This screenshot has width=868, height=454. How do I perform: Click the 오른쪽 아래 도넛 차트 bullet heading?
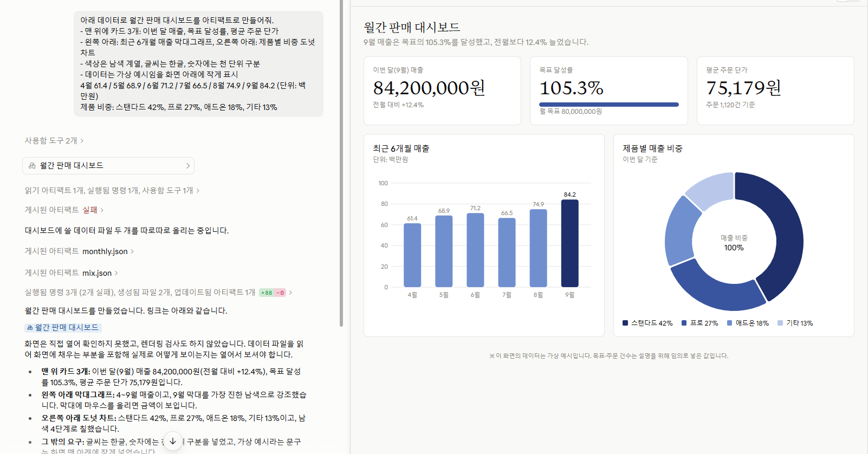79,418
